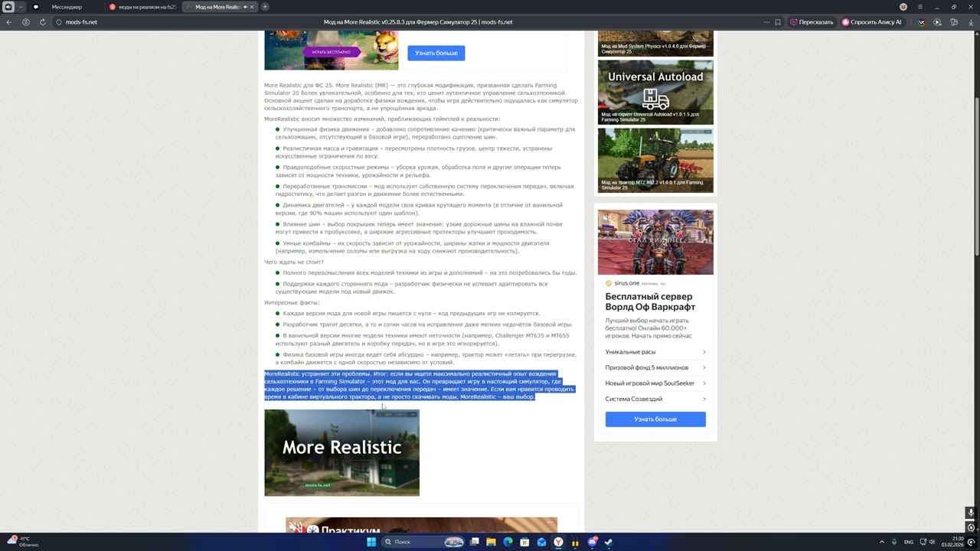980x551 pixels.
Task: Click the Бесплатный сервер Ворлд Оф Варкрафт headline
Action: 648,302
